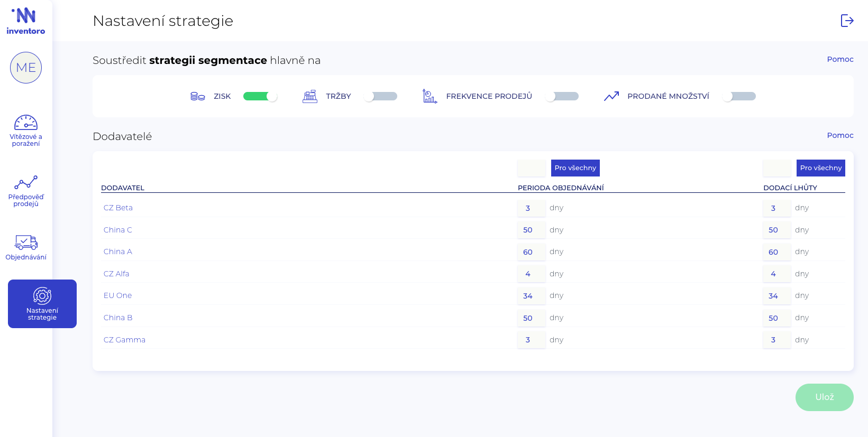Disable the ZISK toggle
Image resolution: width=868 pixels, height=437 pixels.
pyautogui.click(x=260, y=96)
